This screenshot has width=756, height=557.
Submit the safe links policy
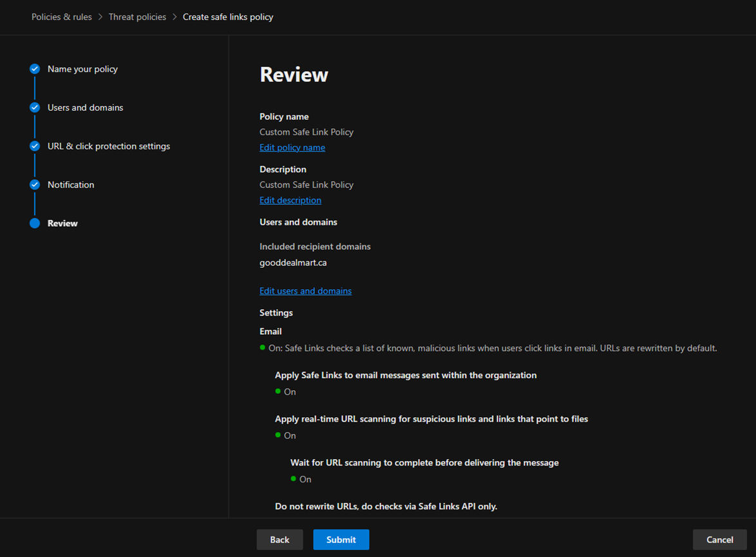coord(341,540)
